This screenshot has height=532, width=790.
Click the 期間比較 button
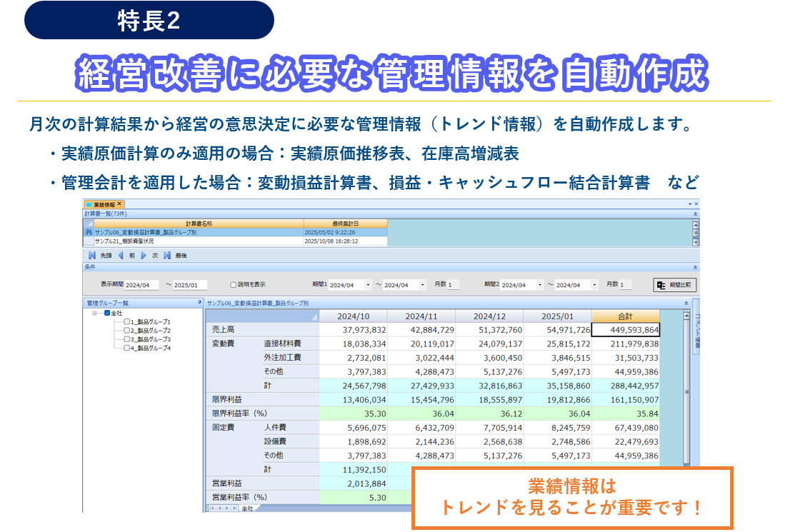click(x=675, y=285)
